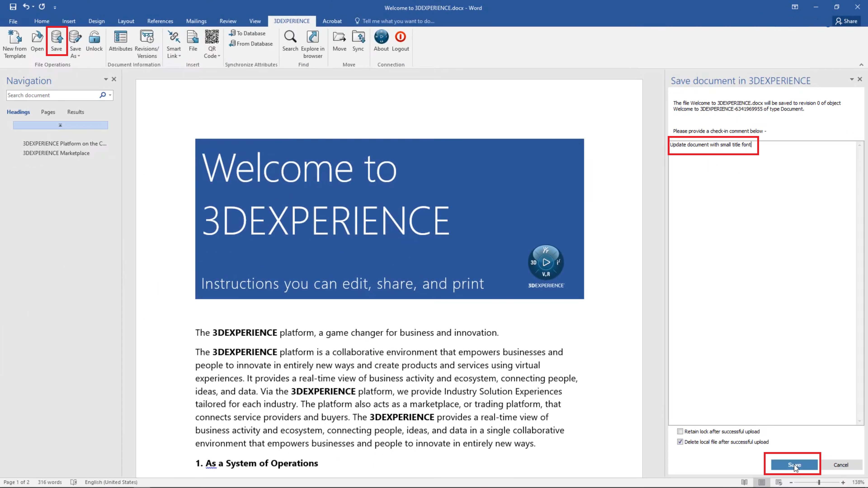Switch to Read Mode view
868x488 pixels.
point(744,482)
